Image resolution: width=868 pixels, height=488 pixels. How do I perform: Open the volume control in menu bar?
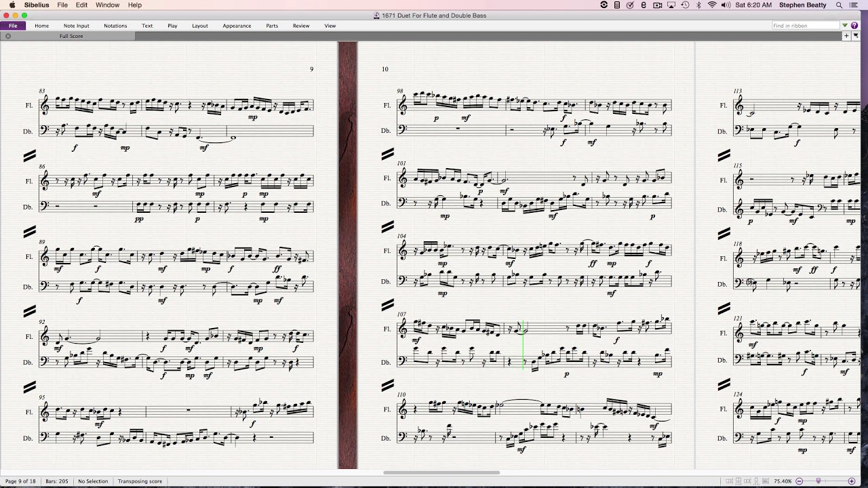[726, 5]
